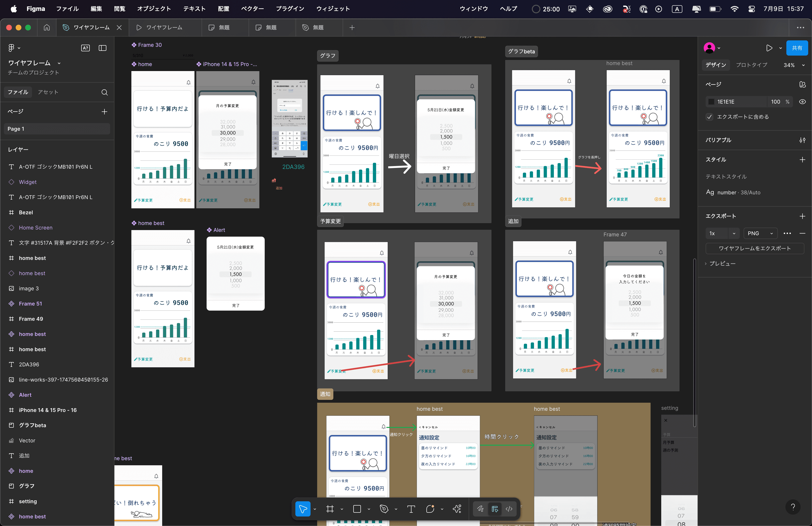Start presentation with play icon
812x526 pixels.
(769, 48)
